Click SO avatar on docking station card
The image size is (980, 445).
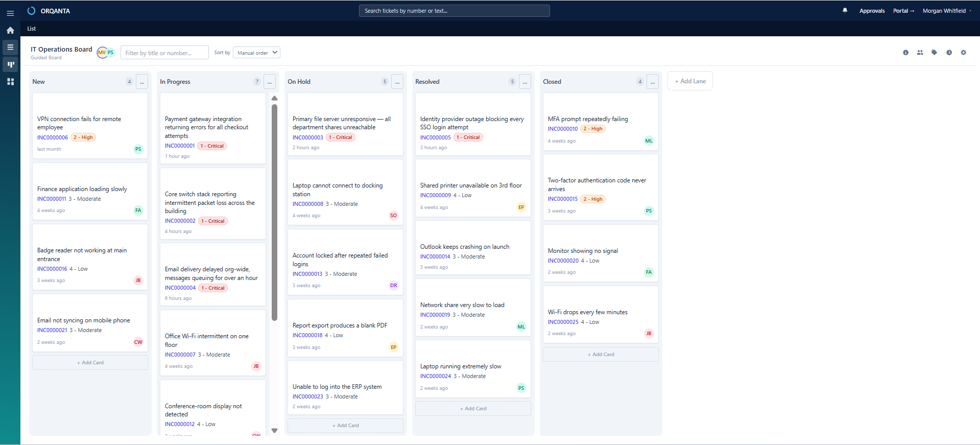(x=393, y=216)
